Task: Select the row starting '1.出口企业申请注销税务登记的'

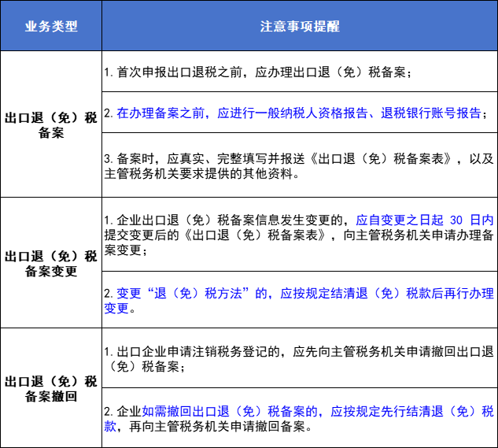Action: click(x=300, y=358)
